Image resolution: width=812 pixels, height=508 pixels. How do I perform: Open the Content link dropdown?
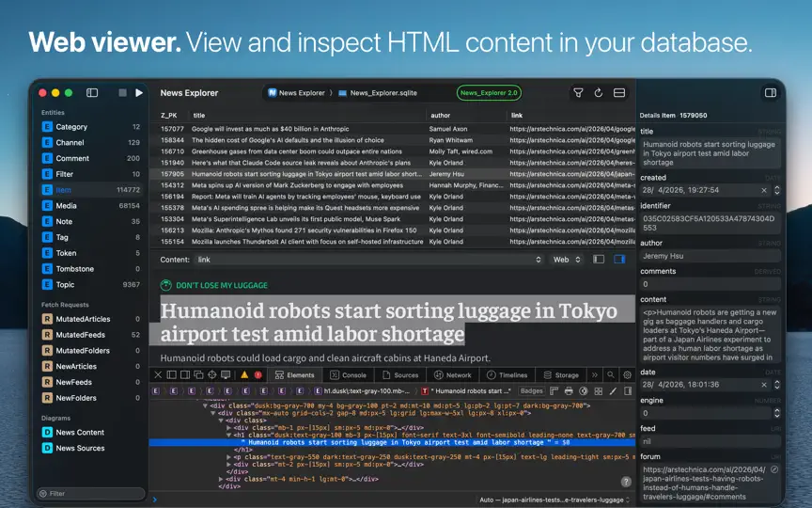(369, 260)
